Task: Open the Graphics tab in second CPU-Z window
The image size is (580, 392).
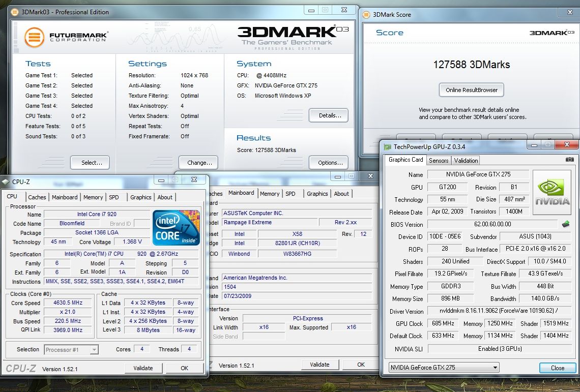Action: coord(317,193)
